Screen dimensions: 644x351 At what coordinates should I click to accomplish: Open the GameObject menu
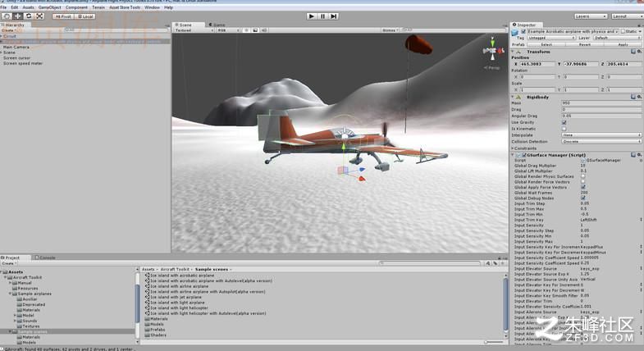[x=50, y=7]
